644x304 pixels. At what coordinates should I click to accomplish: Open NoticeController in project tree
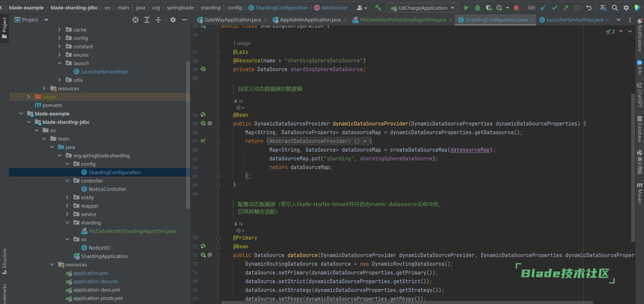point(107,189)
